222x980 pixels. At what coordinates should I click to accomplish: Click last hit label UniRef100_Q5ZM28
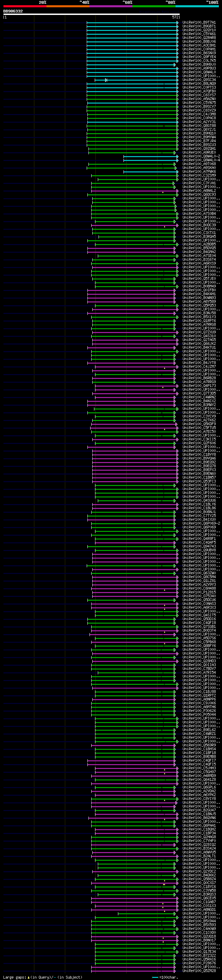click(199, 971)
